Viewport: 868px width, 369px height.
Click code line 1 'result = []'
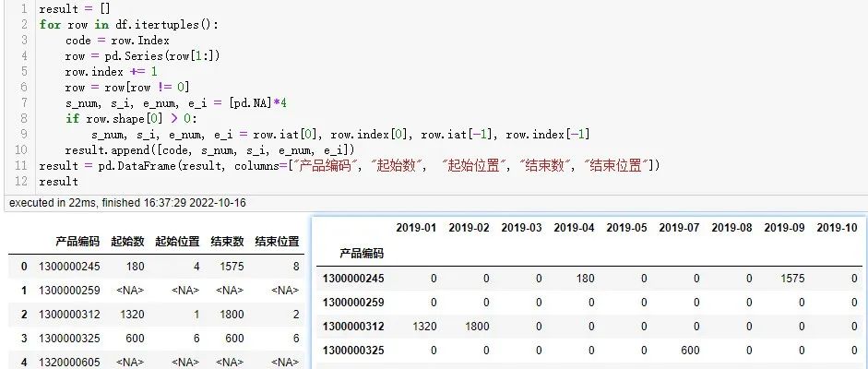pyautogui.click(x=74, y=9)
